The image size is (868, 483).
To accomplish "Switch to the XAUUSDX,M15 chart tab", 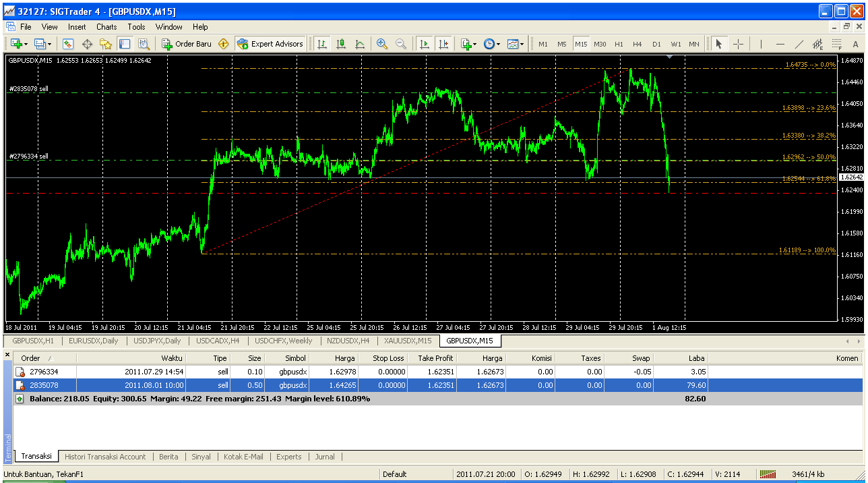I will [x=406, y=341].
